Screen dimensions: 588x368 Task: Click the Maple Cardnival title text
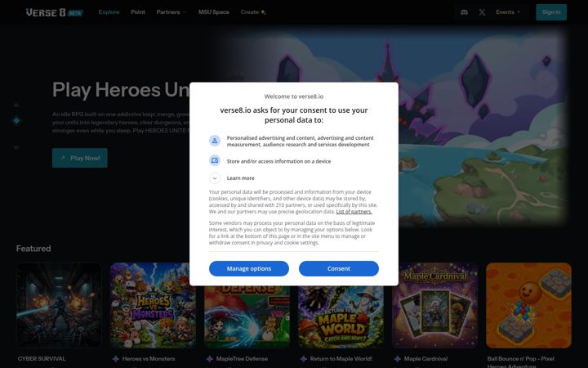pos(425,359)
